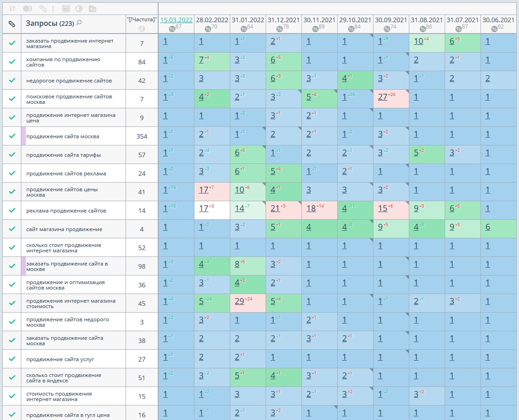Viewport: 519px width, 420px height.
Task: Click the half-circle contrast toolbar icon
Action: point(79,9)
